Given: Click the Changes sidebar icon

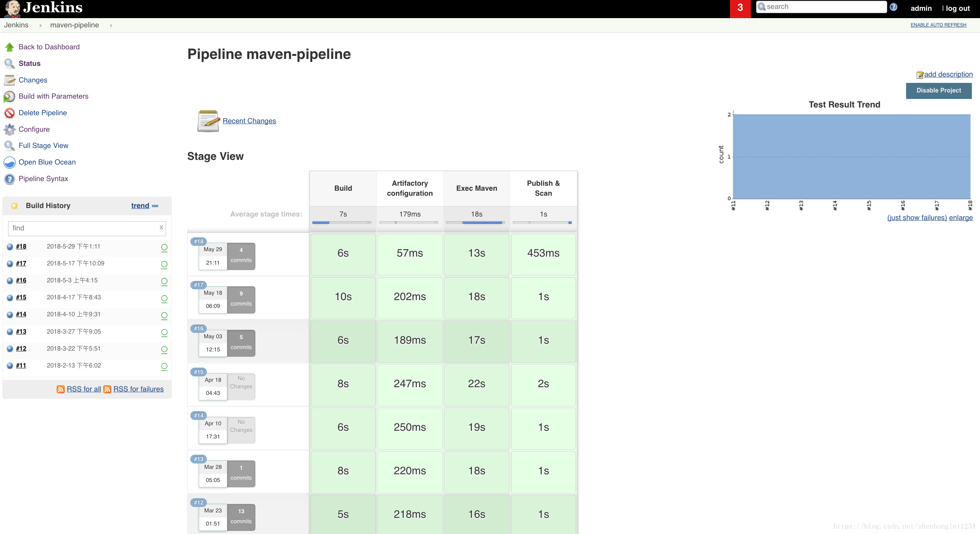Looking at the screenshot, I should coord(9,80).
